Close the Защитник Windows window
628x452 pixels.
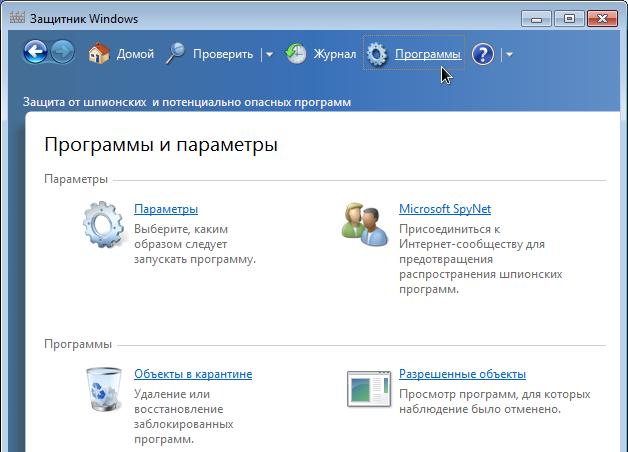click(602, 18)
